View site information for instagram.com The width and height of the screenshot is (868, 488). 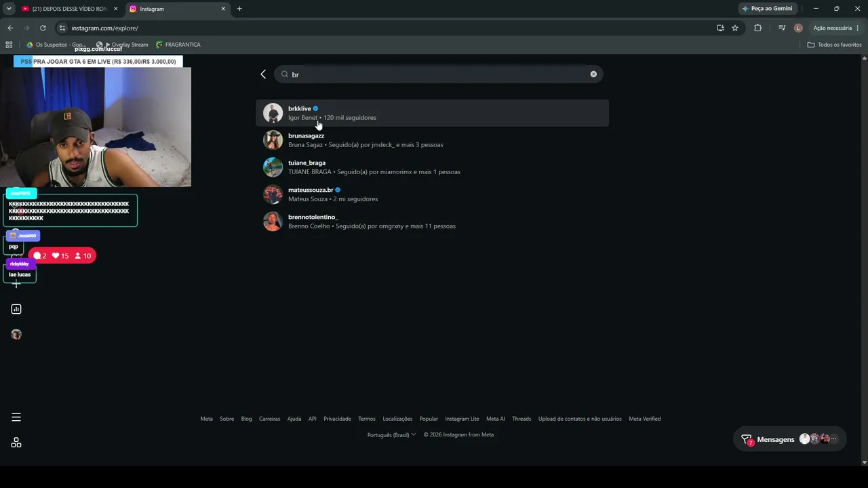point(62,28)
